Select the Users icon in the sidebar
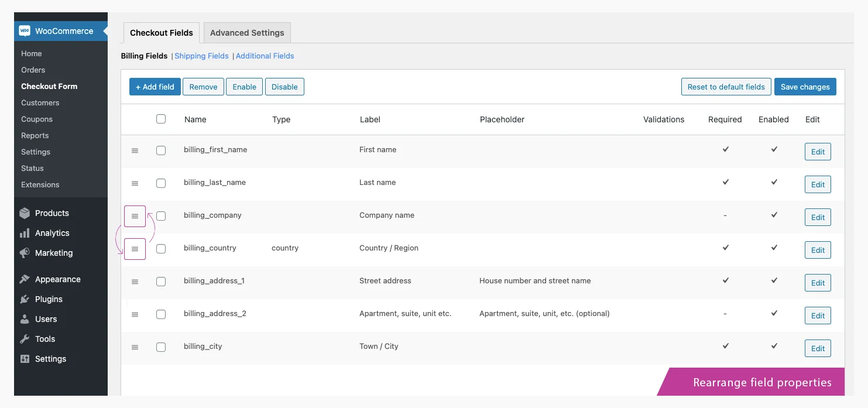Screen dimensions: 868x408 (25, 319)
